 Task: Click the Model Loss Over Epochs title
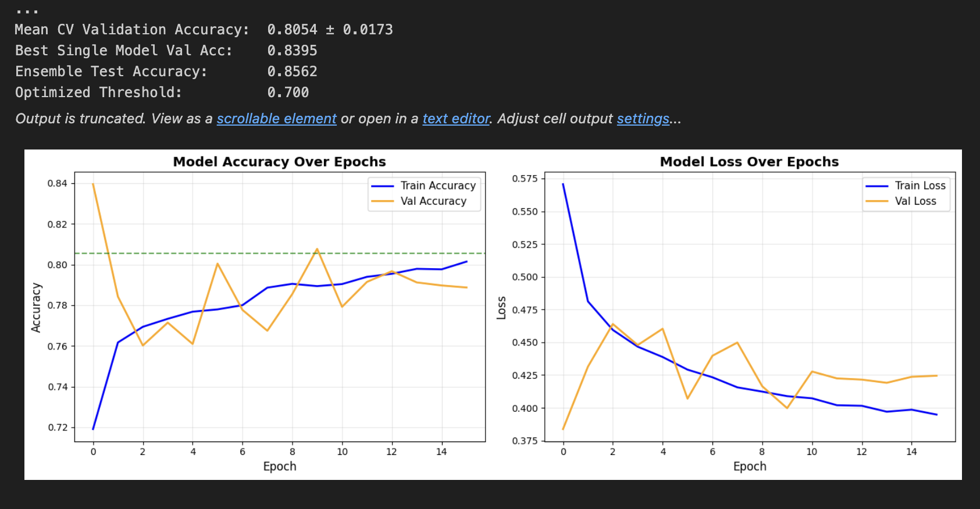click(x=749, y=162)
